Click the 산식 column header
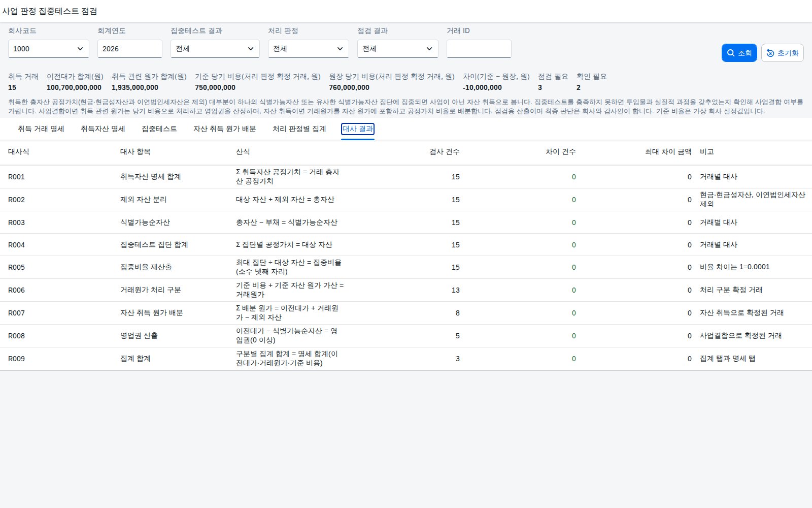Image resolution: width=812 pixels, height=508 pixels. click(243, 152)
